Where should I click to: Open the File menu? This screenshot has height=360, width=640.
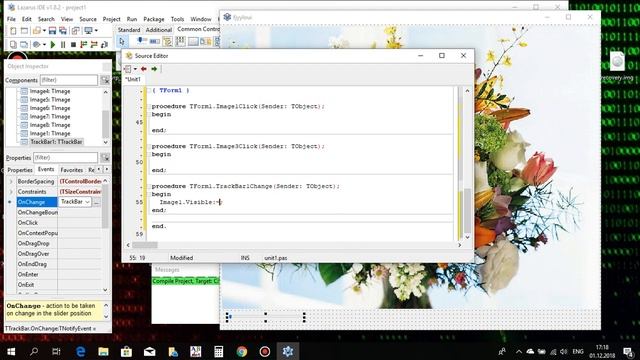[x=11, y=19]
